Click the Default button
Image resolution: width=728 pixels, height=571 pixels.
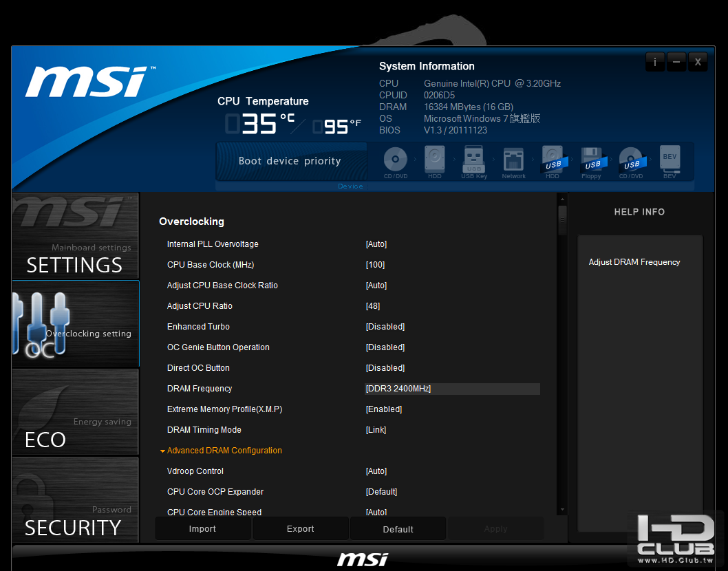click(x=398, y=529)
